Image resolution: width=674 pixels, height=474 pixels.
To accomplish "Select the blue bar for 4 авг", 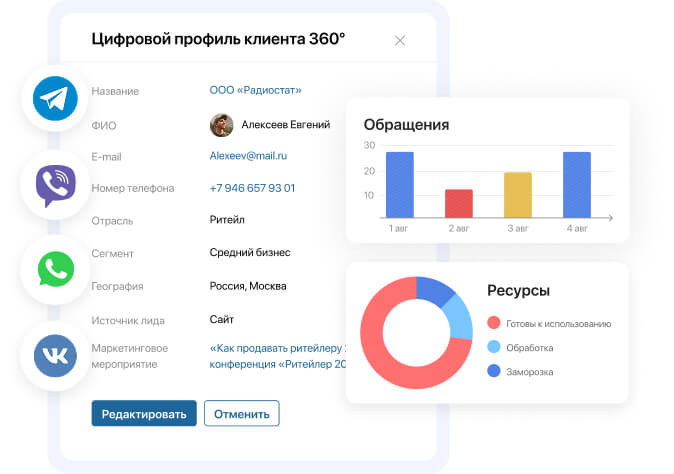I will 576,184.
